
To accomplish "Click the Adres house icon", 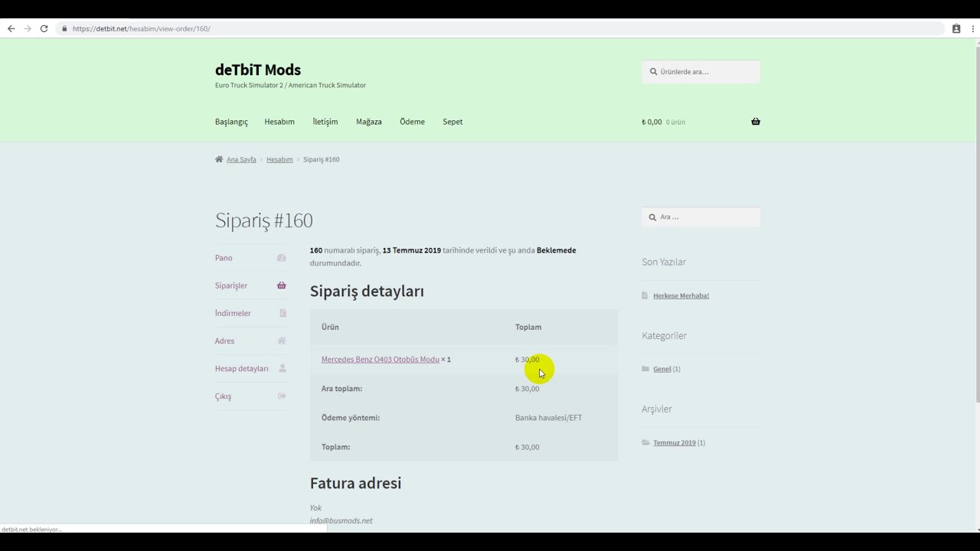I will pos(282,341).
